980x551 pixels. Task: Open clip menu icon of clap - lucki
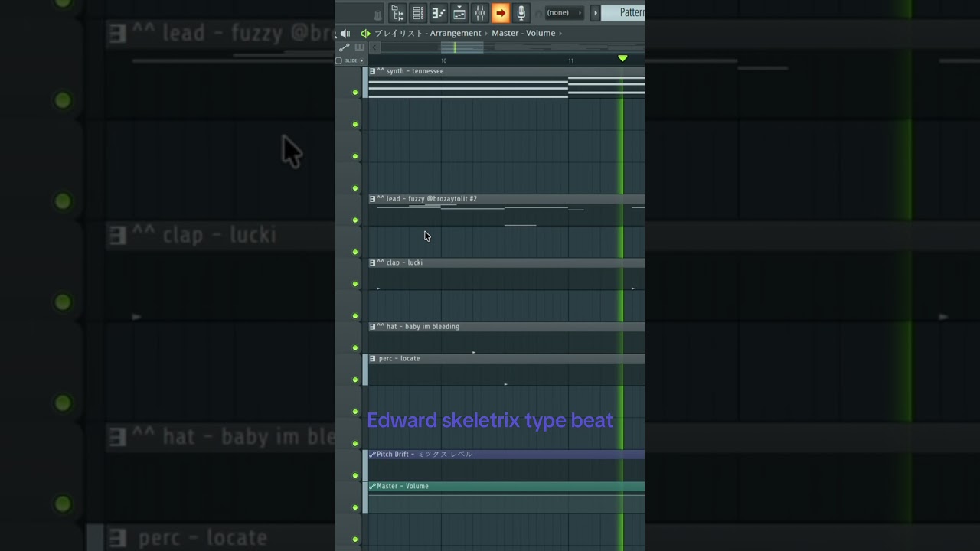pos(373,262)
